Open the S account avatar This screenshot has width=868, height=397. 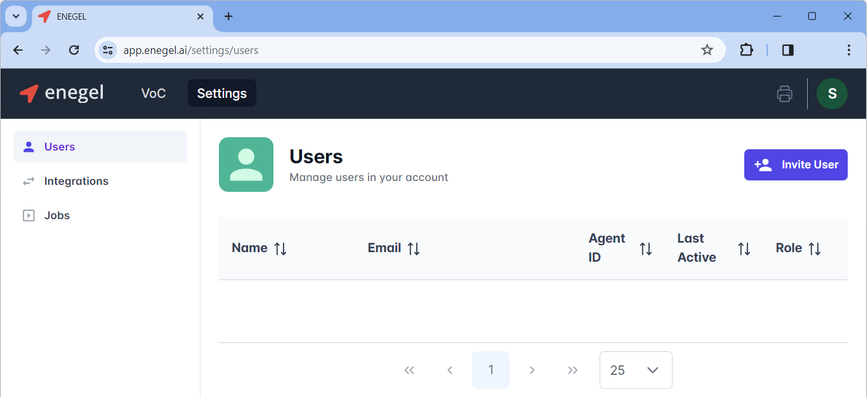(x=832, y=93)
